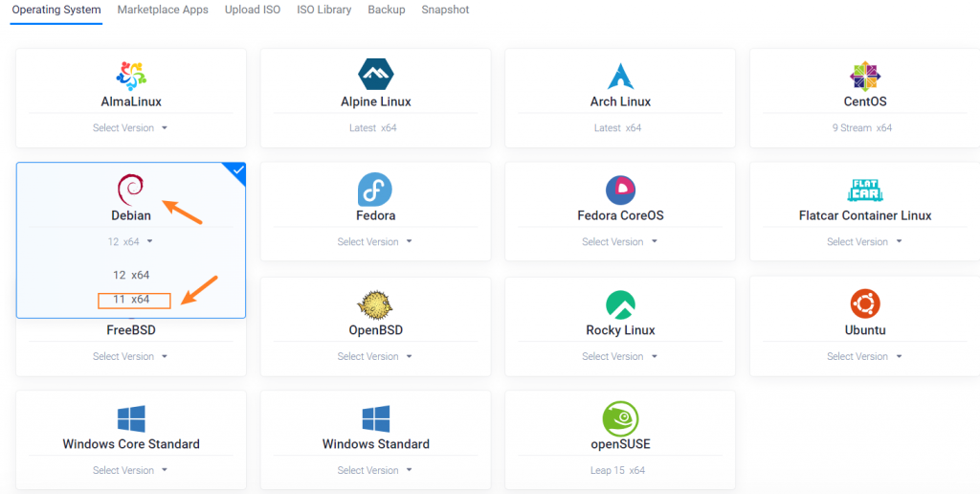Screen dimensions: 980x494
Task: Click the OpenBSD pufferfish logo
Action: click(375, 304)
